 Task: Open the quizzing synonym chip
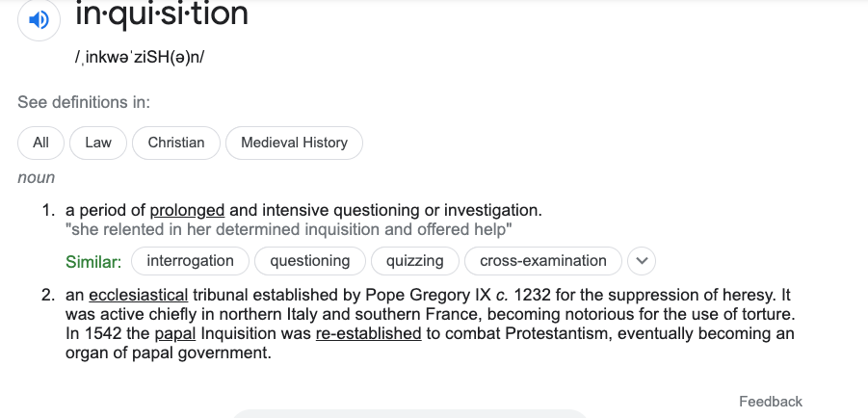tap(414, 261)
